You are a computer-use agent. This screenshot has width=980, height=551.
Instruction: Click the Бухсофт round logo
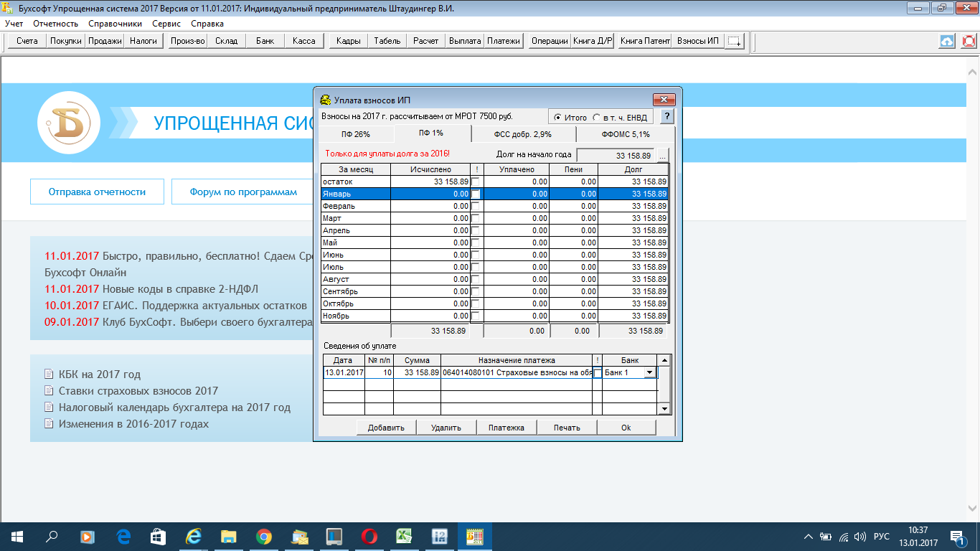pyautogui.click(x=69, y=123)
